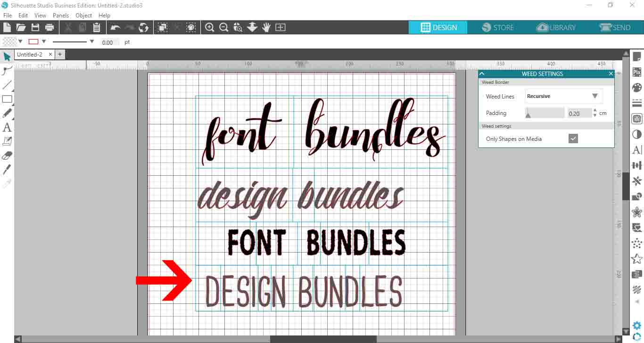Zoom in on the canvas
This screenshot has width=644, height=343.
(x=210, y=27)
